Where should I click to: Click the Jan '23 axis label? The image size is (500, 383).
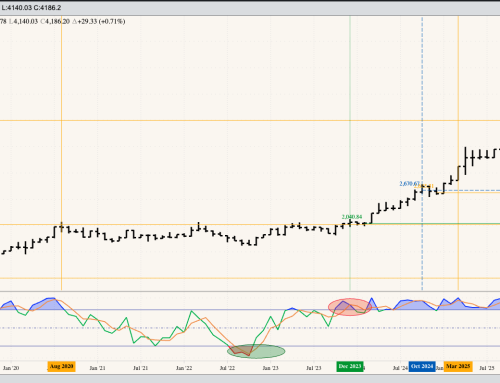point(270,368)
